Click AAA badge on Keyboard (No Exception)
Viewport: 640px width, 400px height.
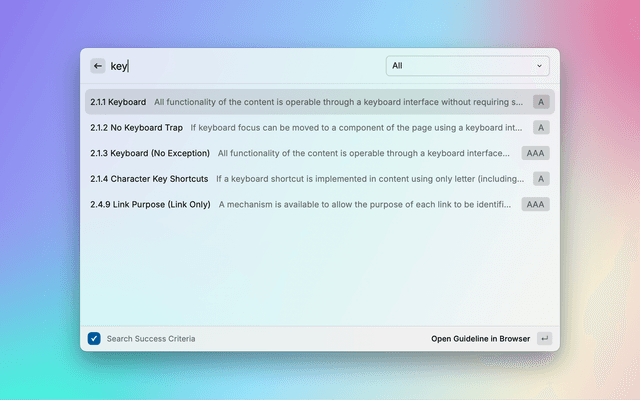click(x=535, y=153)
